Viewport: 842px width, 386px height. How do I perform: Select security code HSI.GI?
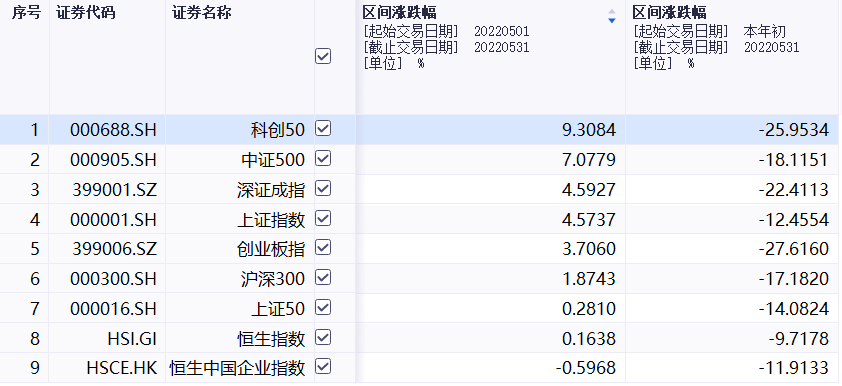pos(132,339)
